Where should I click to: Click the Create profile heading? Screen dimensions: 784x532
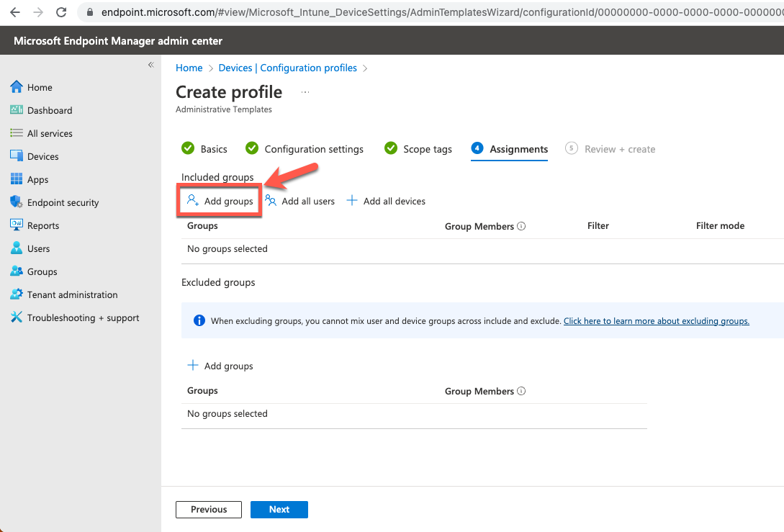[229, 92]
